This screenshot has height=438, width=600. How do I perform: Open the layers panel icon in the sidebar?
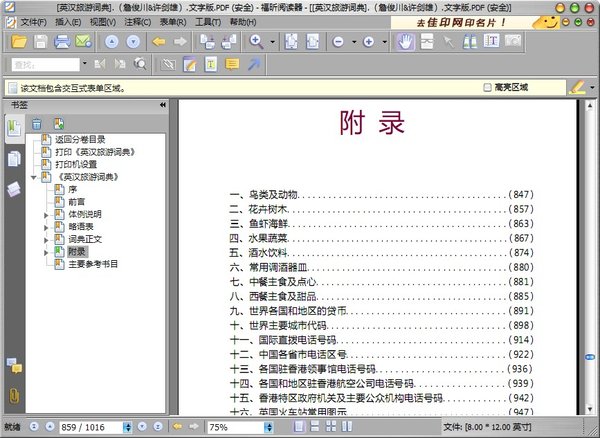[14, 189]
